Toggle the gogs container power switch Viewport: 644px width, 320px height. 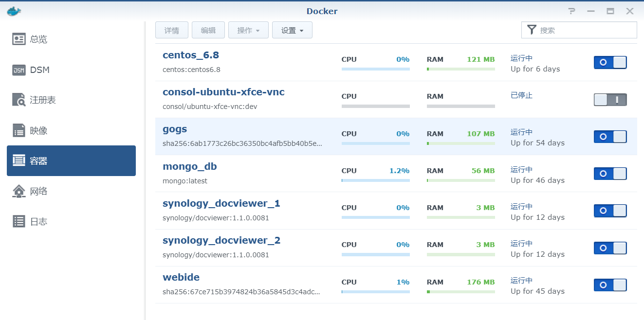click(610, 137)
